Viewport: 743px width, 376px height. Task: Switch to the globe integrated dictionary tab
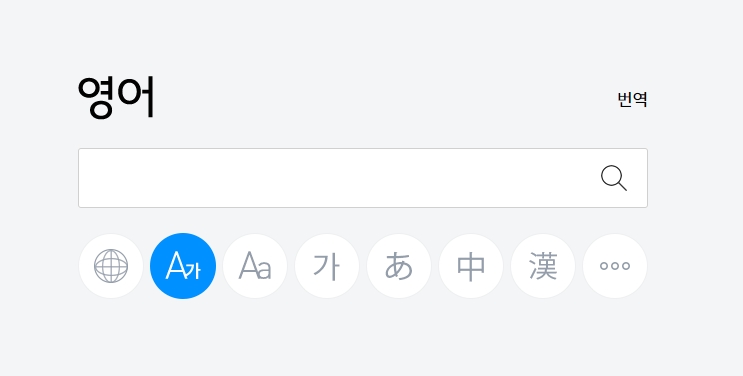(x=111, y=266)
